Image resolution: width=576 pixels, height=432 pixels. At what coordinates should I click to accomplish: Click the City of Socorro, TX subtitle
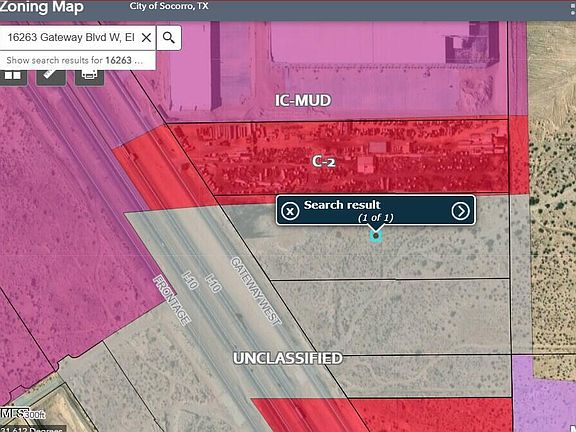tap(169, 6)
